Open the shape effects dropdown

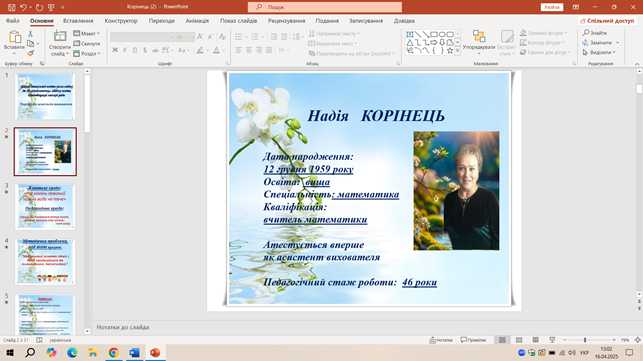[545, 53]
